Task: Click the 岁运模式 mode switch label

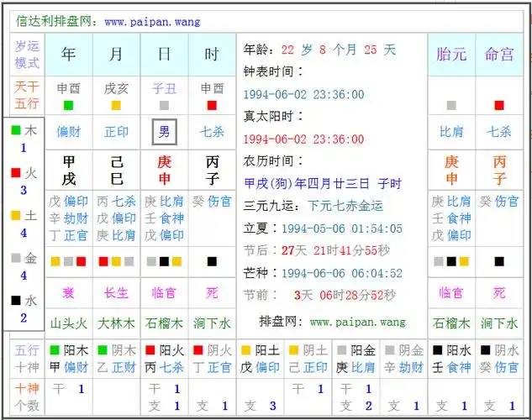Action: pyautogui.click(x=27, y=55)
